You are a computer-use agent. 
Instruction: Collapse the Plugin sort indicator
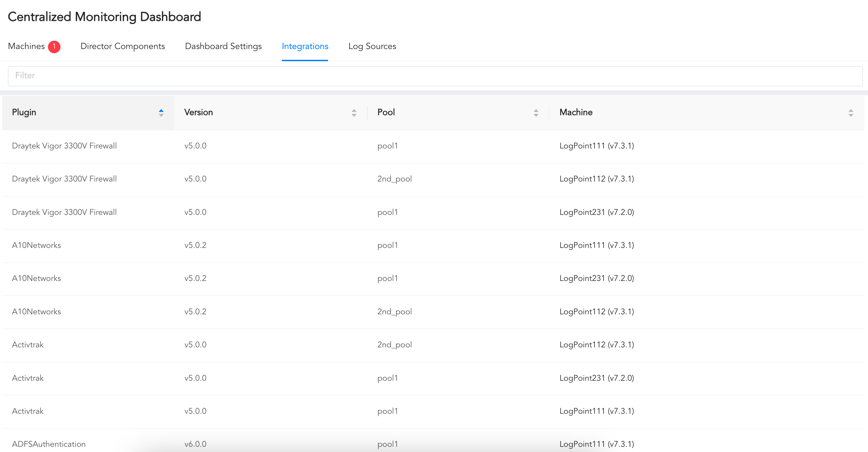(x=161, y=112)
